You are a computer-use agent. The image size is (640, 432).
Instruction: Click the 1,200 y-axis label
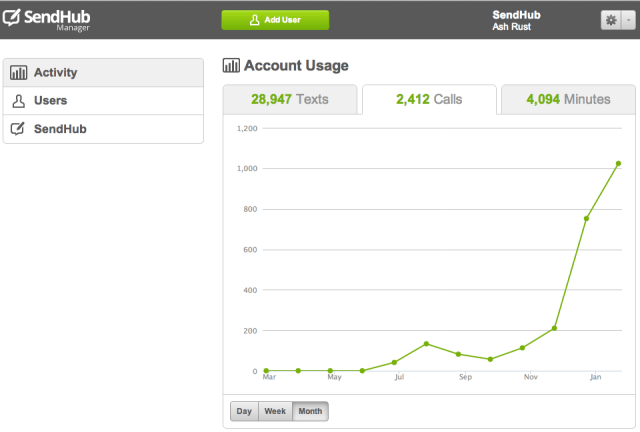point(247,129)
